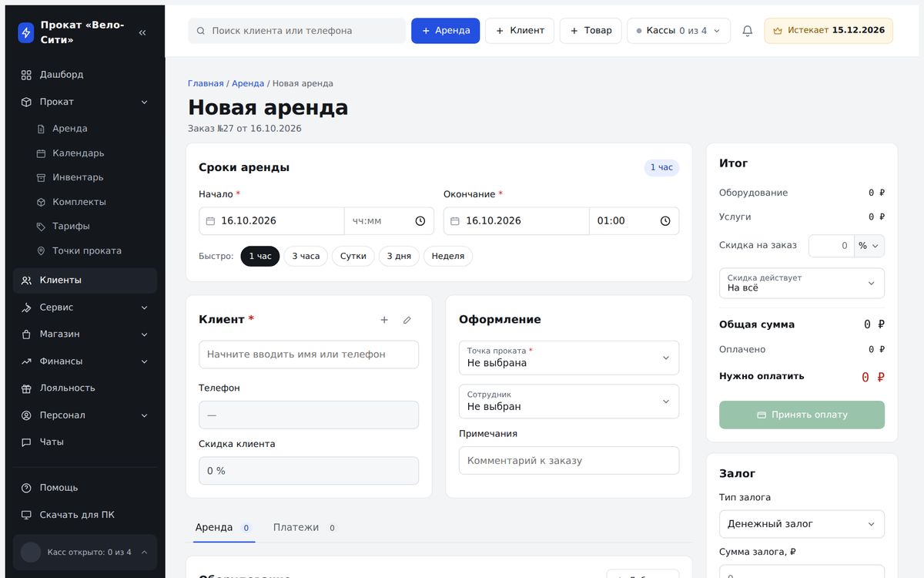Follow the Главная breadcrumb link

pos(206,83)
